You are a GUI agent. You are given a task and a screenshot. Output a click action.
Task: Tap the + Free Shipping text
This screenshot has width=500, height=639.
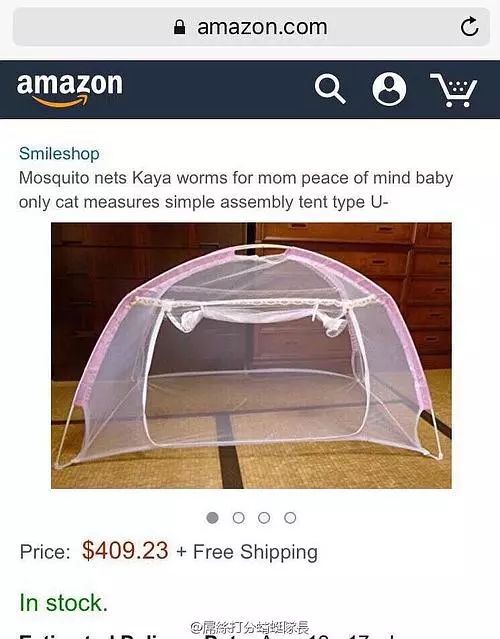click(247, 552)
